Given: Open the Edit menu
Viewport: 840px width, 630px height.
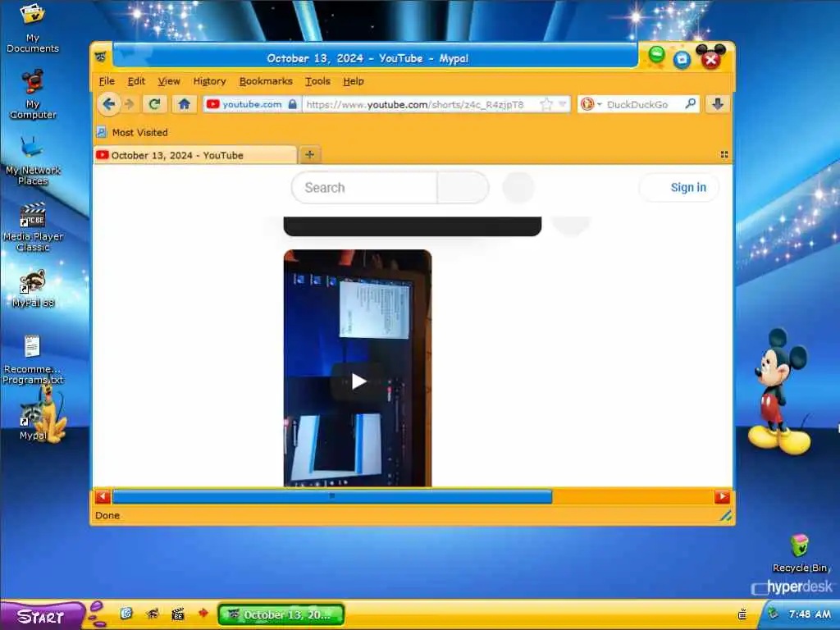Looking at the screenshot, I should [136, 81].
